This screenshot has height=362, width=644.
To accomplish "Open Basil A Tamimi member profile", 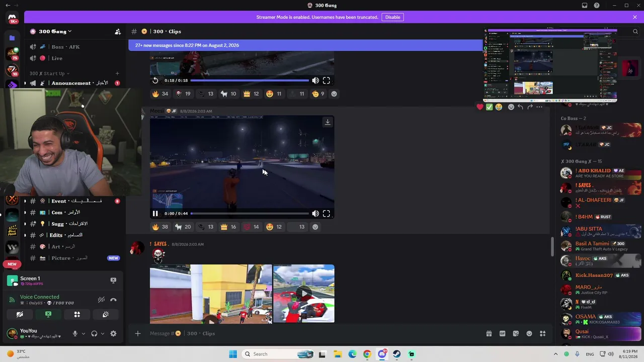I will tap(601, 246).
